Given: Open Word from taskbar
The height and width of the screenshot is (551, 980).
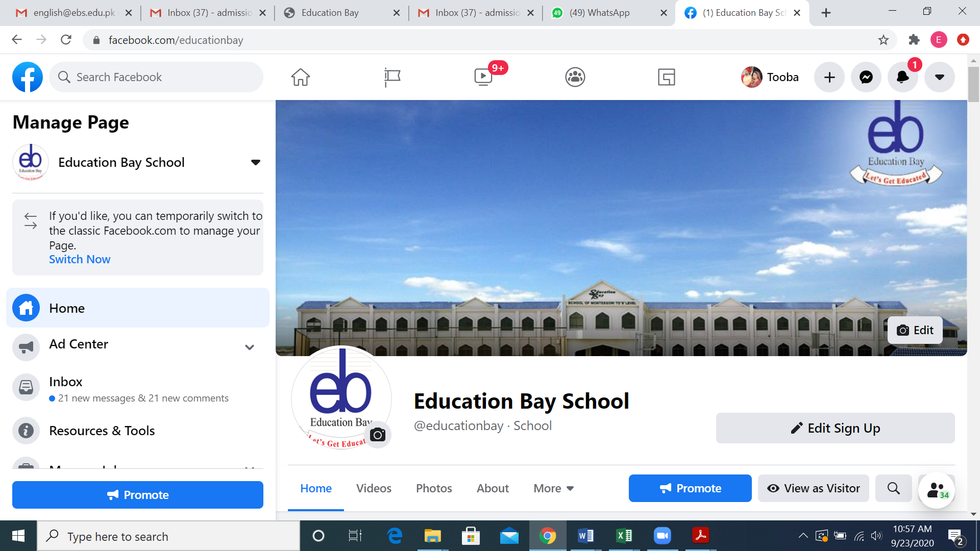Looking at the screenshot, I should [x=586, y=536].
